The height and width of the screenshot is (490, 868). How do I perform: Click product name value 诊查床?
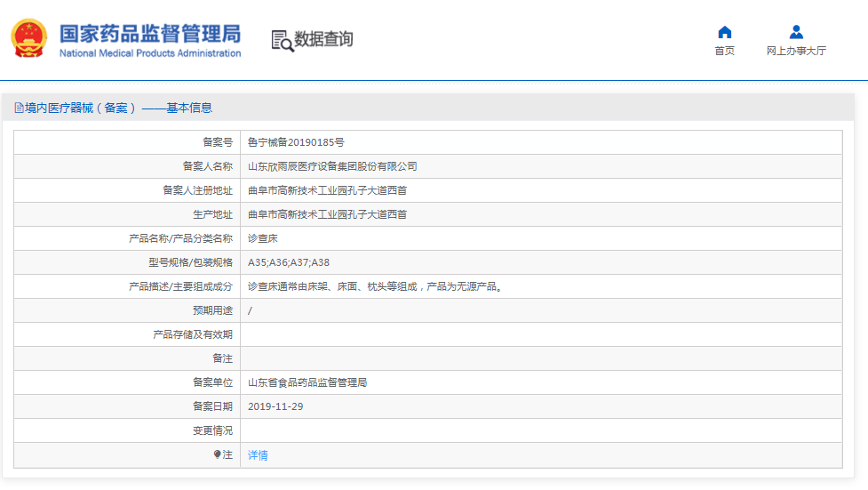click(x=263, y=238)
